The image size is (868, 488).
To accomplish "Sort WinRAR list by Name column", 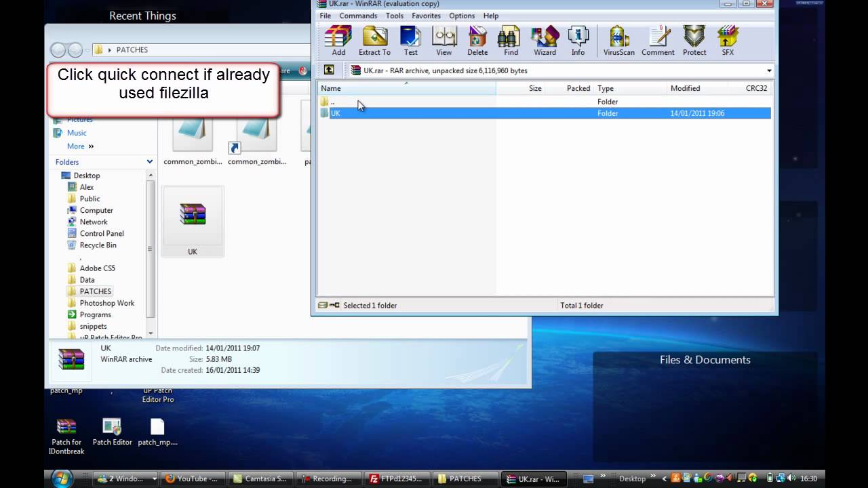I will pyautogui.click(x=406, y=88).
